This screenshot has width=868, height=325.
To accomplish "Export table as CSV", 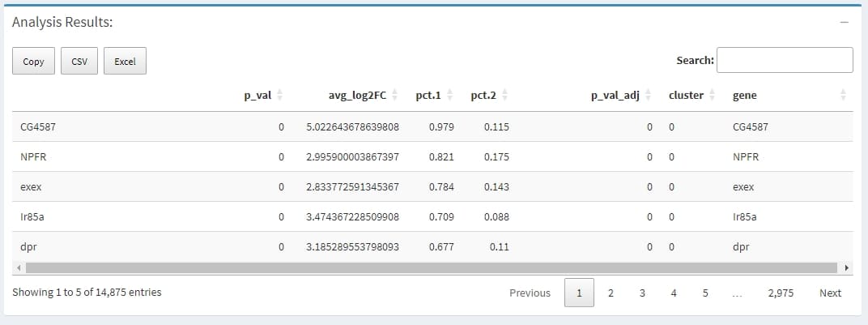I will [x=79, y=61].
